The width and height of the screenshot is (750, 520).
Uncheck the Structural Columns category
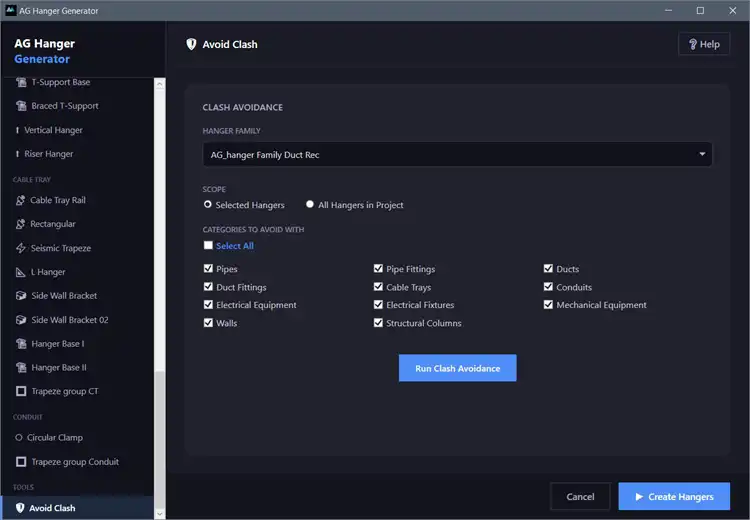point(378,323)
